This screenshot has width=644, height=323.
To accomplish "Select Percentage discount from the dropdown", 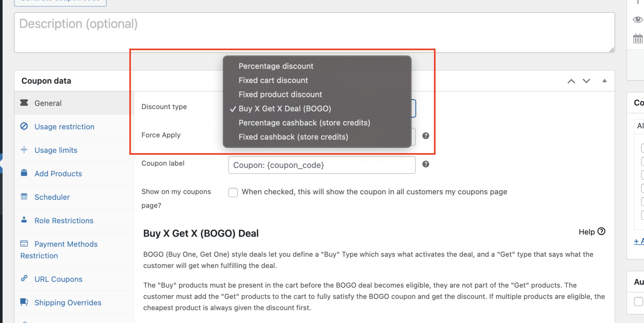I will coord(276,66).
